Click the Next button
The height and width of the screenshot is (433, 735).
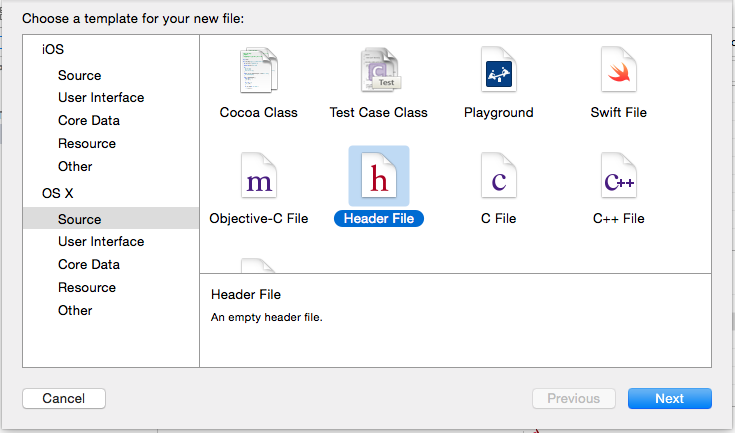point(670,398)
